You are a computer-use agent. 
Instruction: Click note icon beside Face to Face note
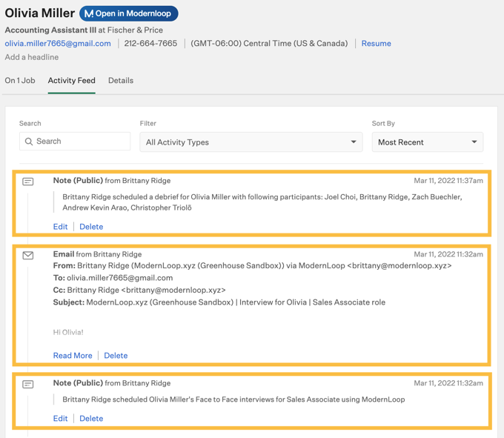pyautogui.click(x=28, y=384)
